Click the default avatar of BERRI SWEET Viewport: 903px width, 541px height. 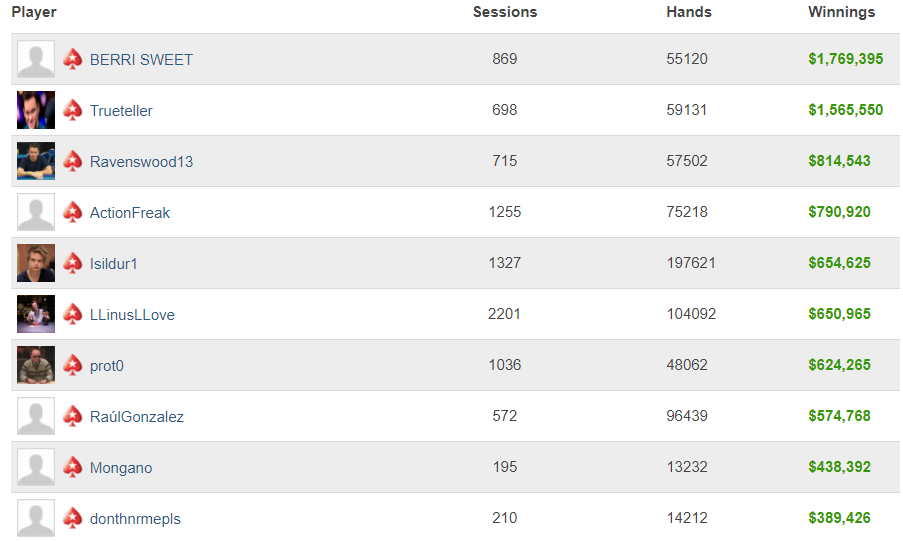pos(36,59)
